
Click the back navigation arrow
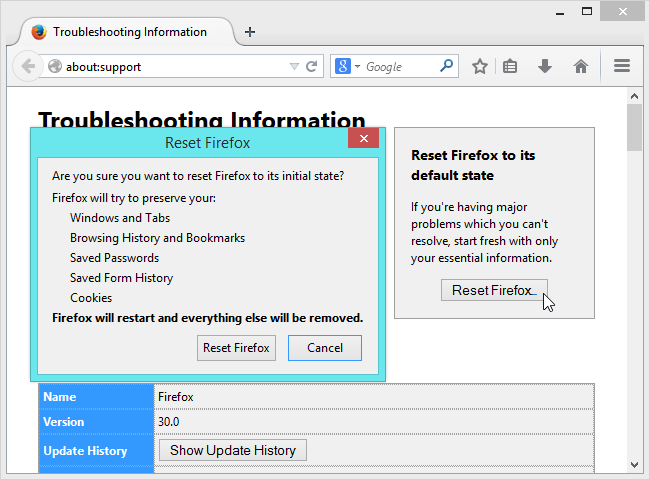pos(27,67)
